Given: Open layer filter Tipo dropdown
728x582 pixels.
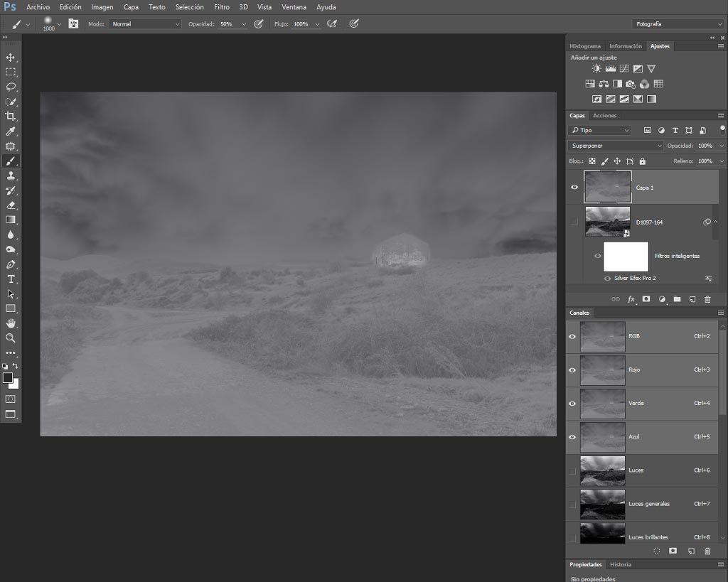Looking at the screenshot, I should (x=599, y=131).
